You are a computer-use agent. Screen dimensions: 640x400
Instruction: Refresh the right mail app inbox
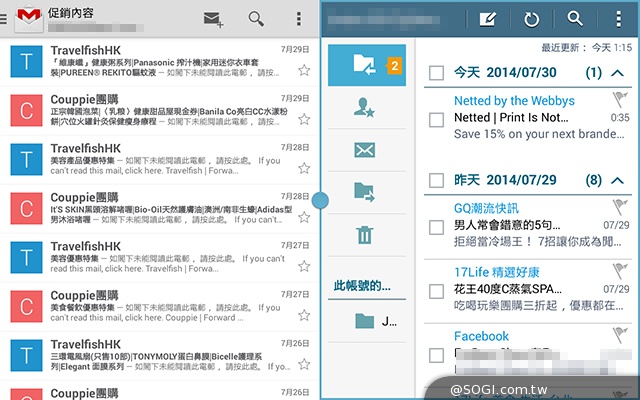[531, 19]
